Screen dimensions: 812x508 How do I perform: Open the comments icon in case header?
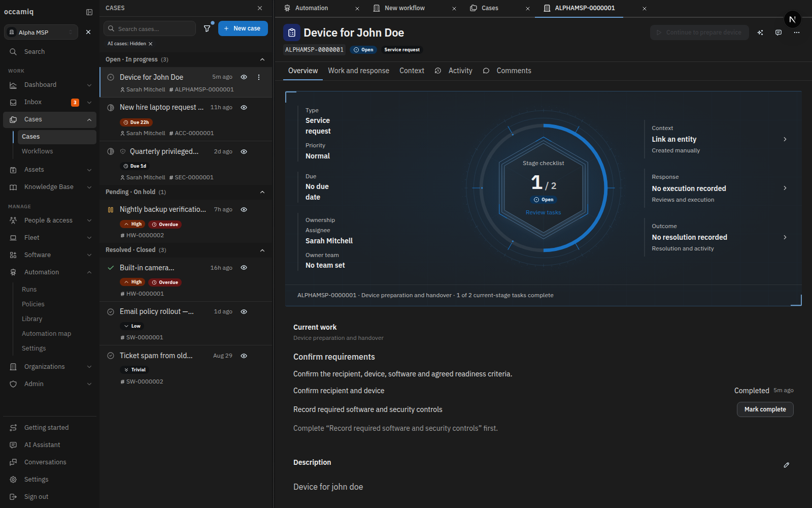(x=779, y=33)
